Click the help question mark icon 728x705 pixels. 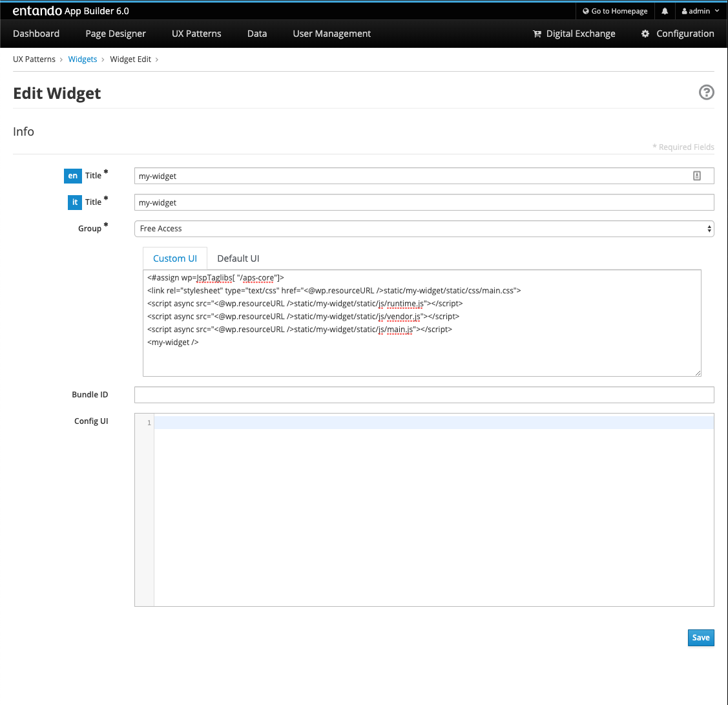[707, 92]
